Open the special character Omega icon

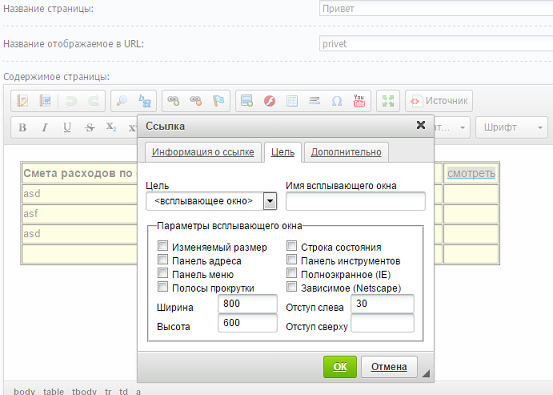point(337,101)
